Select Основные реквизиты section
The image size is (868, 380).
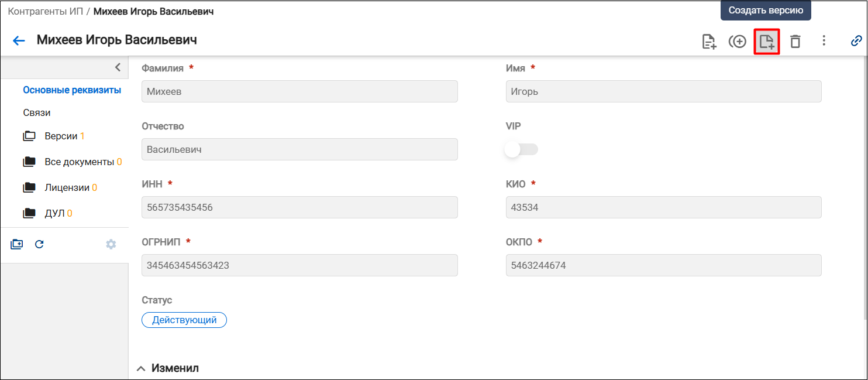(x=72, y=90)
